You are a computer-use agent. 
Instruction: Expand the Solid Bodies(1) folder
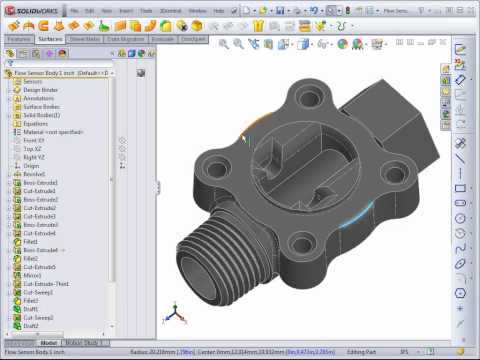coord(9,115)
